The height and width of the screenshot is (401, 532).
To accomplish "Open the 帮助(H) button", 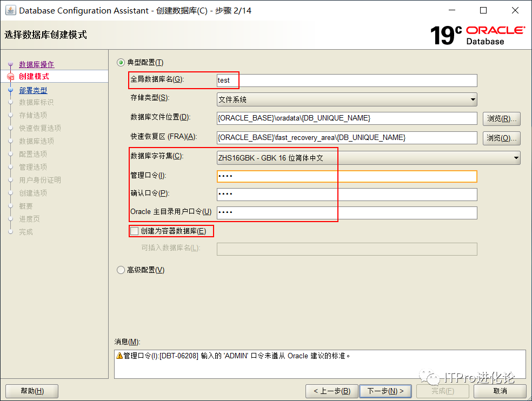I will [x=32, y=391].
